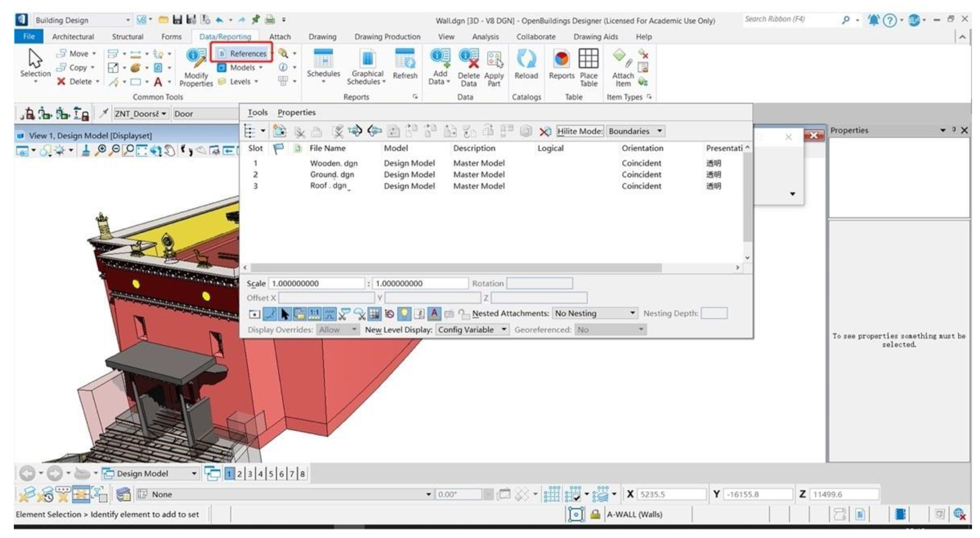Open the New Level Display dropdown
The image size is (980, 538).
click(472, 330)
